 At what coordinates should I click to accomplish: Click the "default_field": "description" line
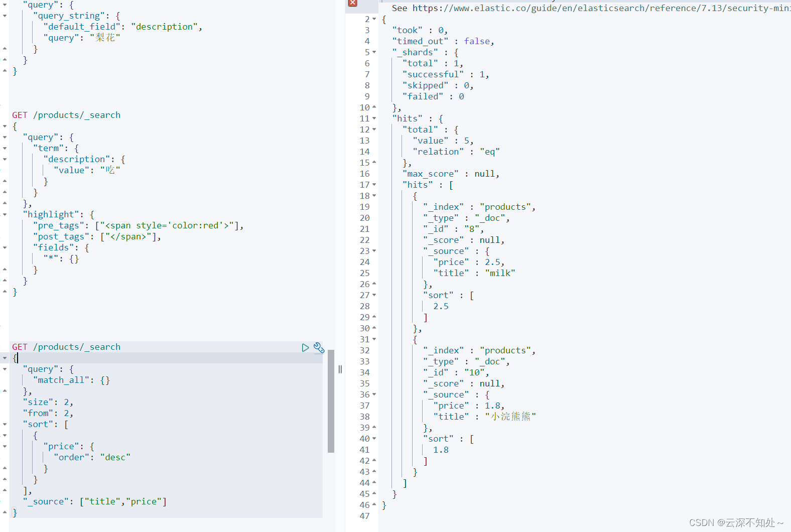click(123, 27)
